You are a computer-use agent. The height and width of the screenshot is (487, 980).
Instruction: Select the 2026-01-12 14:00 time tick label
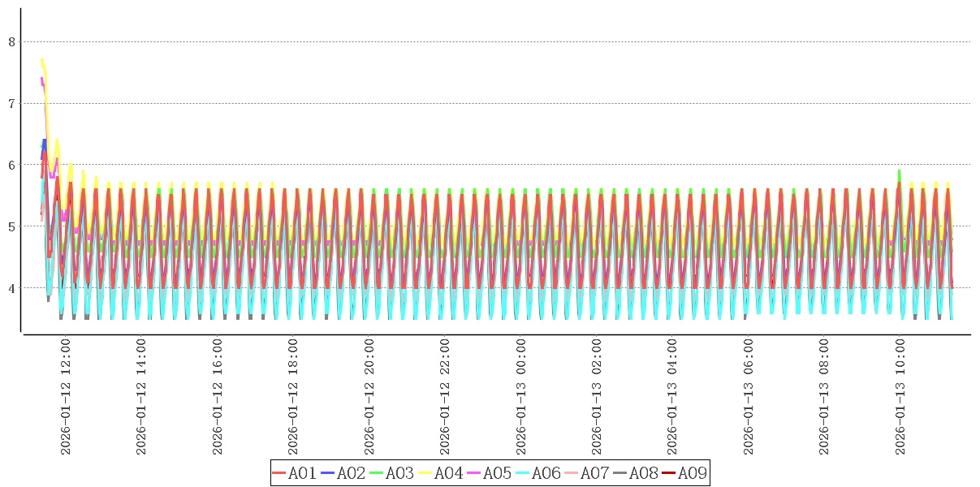point(141,397)
